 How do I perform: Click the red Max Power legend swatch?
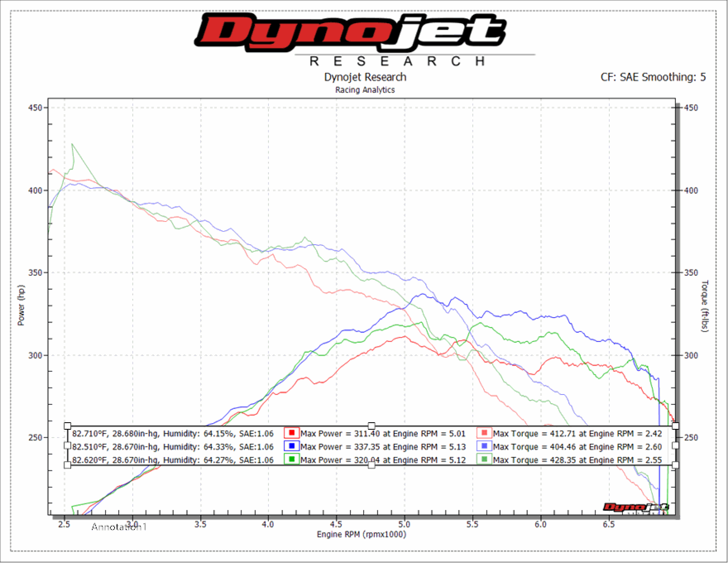tap(292, 433)
